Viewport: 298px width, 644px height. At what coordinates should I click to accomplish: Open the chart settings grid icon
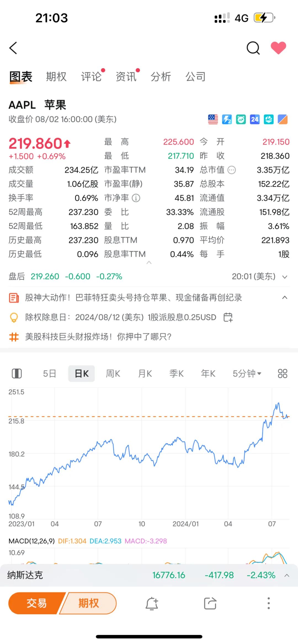283,374
